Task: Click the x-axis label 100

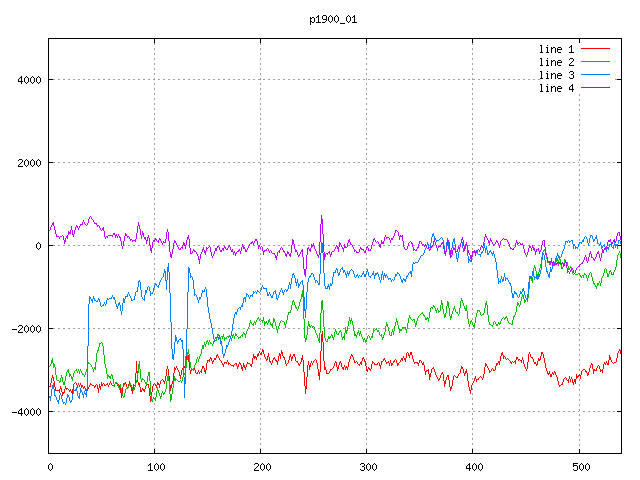Action: click(x=156, y=467)
